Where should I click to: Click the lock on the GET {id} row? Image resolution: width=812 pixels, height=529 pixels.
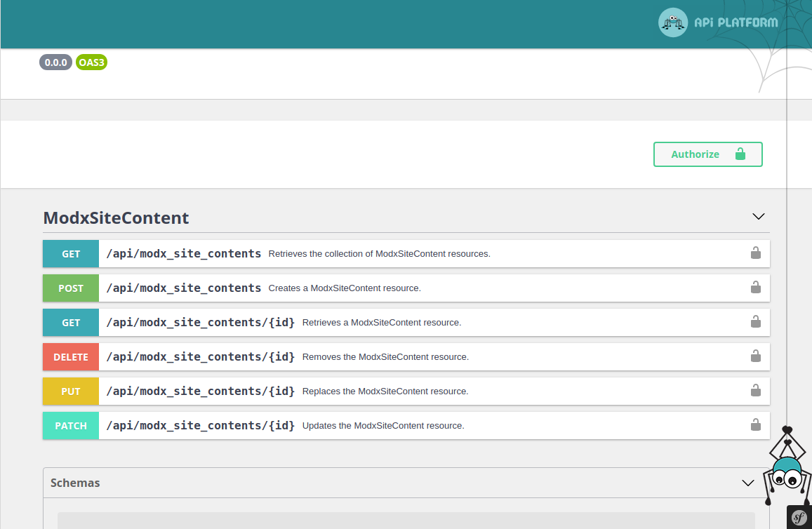(x=756, y=322)
